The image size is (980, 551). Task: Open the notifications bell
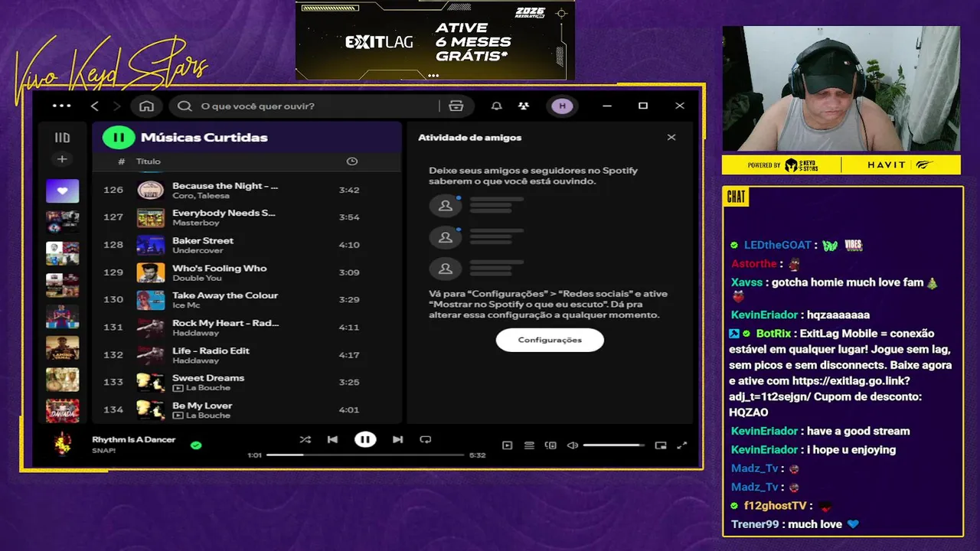pyautogui.click(x=496, y=106)
